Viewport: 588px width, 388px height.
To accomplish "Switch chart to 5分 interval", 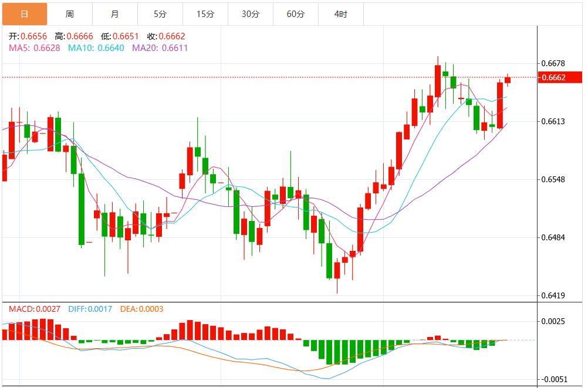I will pos(160,14).
